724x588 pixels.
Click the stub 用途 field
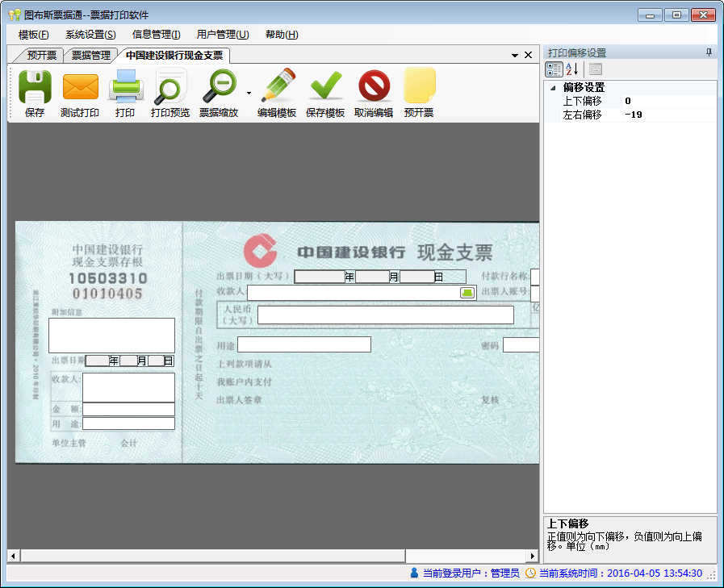[129, 423]
